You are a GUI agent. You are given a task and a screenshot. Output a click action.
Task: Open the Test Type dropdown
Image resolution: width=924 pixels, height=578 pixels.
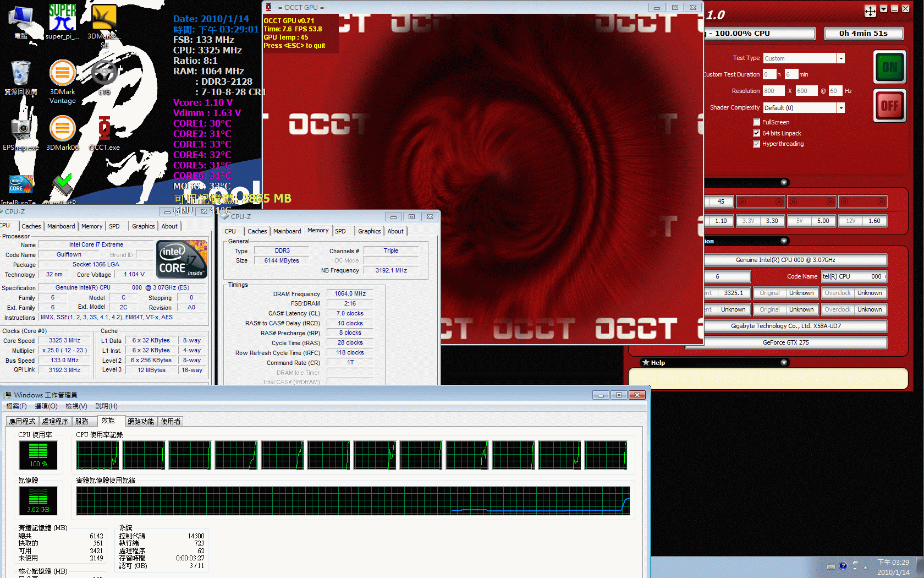[840, 58]
